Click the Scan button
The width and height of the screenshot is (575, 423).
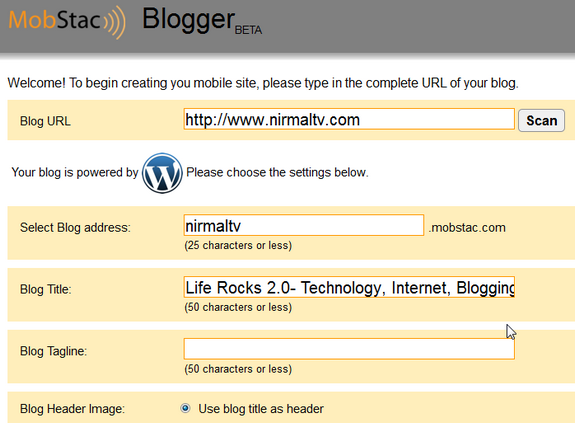541,120
